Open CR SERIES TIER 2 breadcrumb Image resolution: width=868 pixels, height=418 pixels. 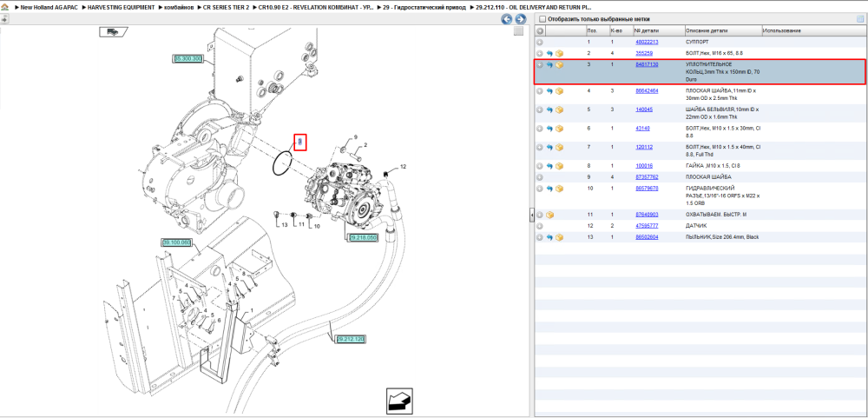(227, 8)
